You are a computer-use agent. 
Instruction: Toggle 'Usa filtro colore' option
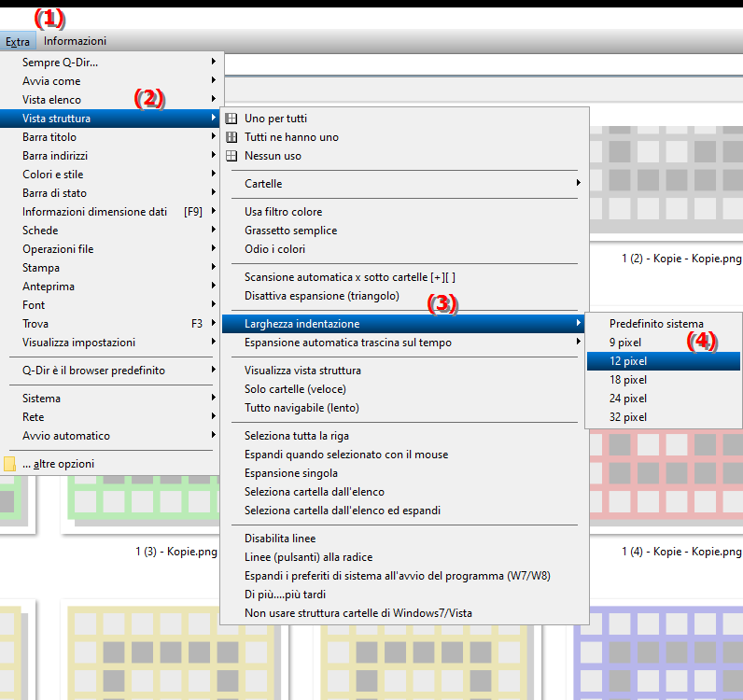coord(404,212)
